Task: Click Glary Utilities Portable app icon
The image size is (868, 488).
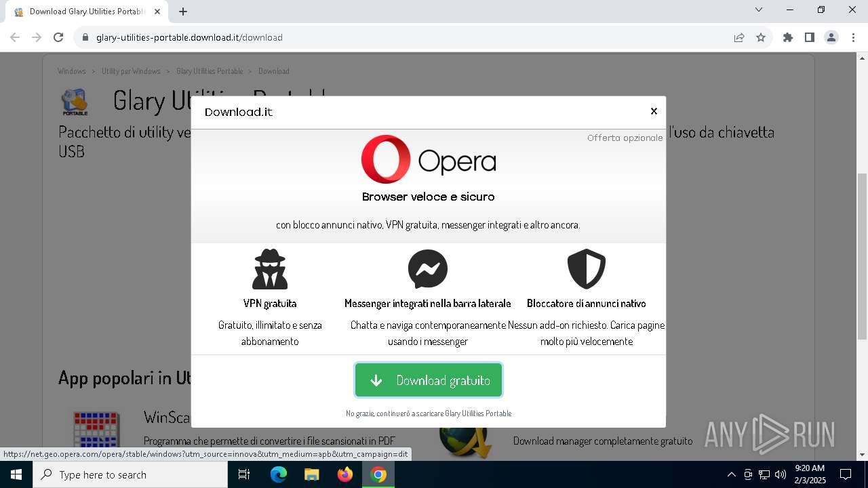Action: (x=75, y=102)
